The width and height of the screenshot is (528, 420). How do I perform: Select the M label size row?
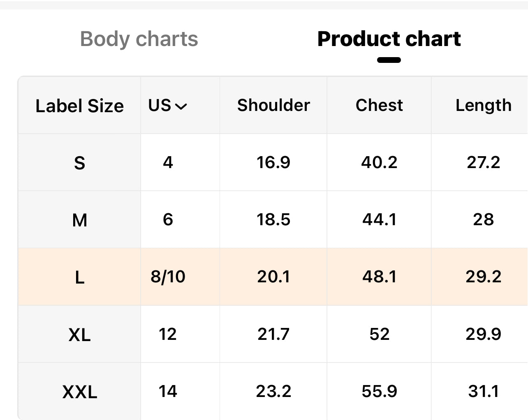79,220
